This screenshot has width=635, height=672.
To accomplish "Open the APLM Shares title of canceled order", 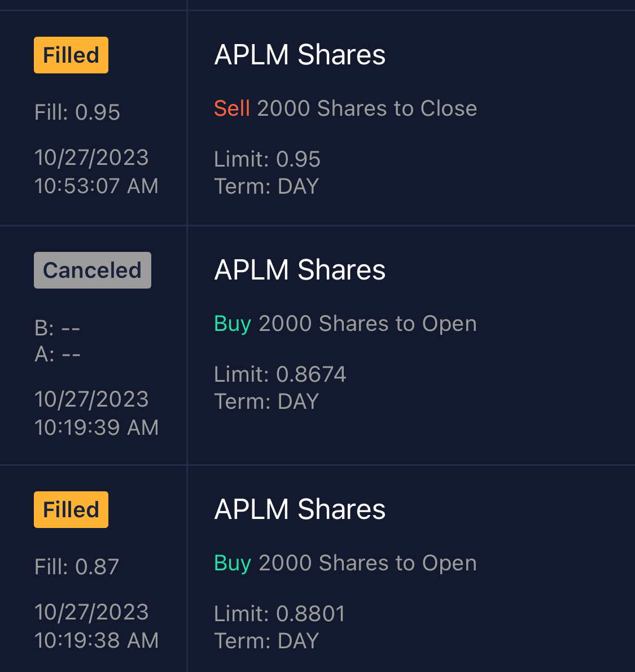I will click(300, 270).
